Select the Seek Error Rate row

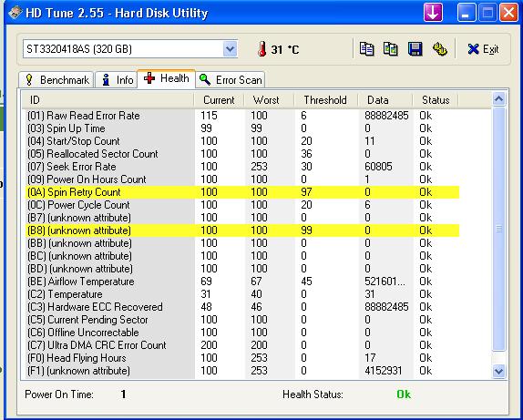click(242, 167)
